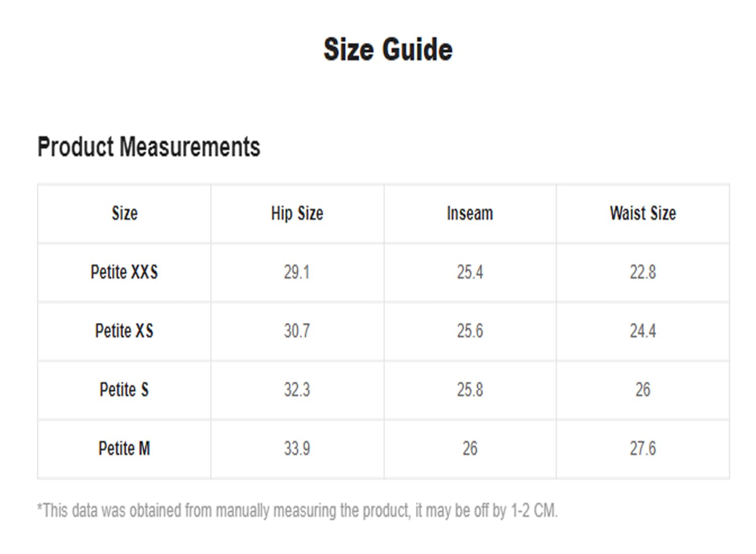
Task: Select the Petite M row label
Action: tap(124, 449)
